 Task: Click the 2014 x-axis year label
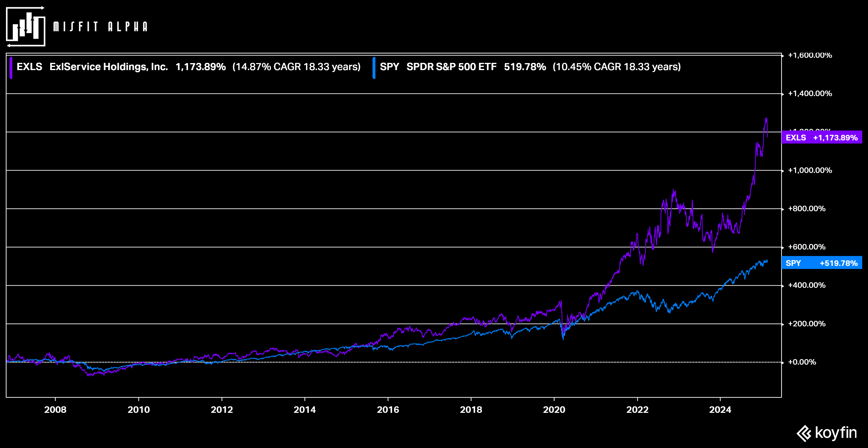pos(305,410)
